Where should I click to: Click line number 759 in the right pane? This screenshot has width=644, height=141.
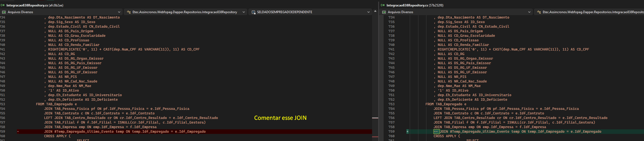(391, 132)
